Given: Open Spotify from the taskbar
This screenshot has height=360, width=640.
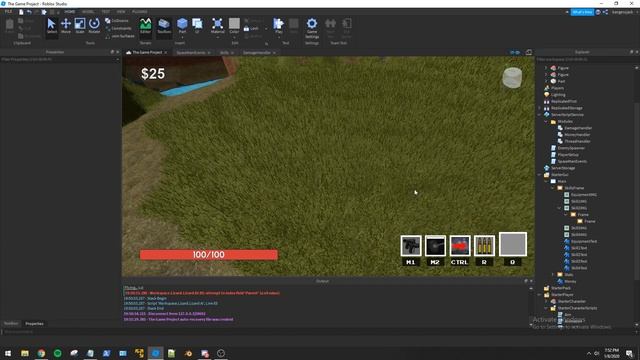Looking at the screenshot, I should click(58, 353).
